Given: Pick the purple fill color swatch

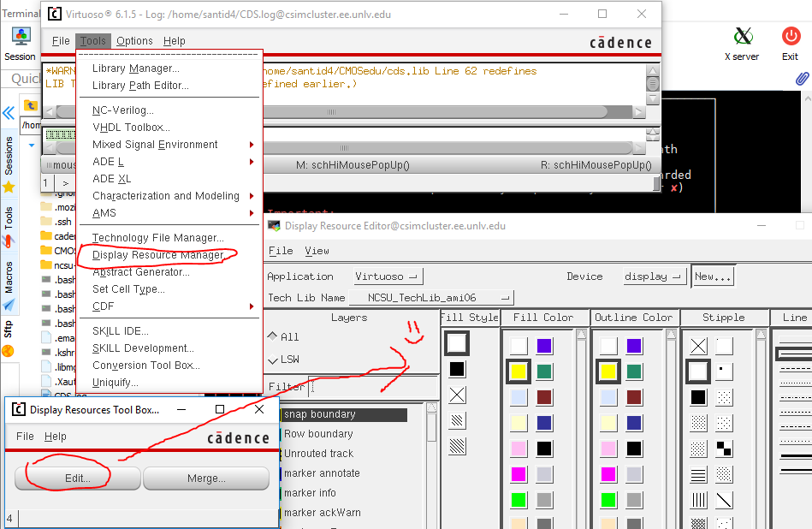Looking at the screenshot, I should (543, 346).
